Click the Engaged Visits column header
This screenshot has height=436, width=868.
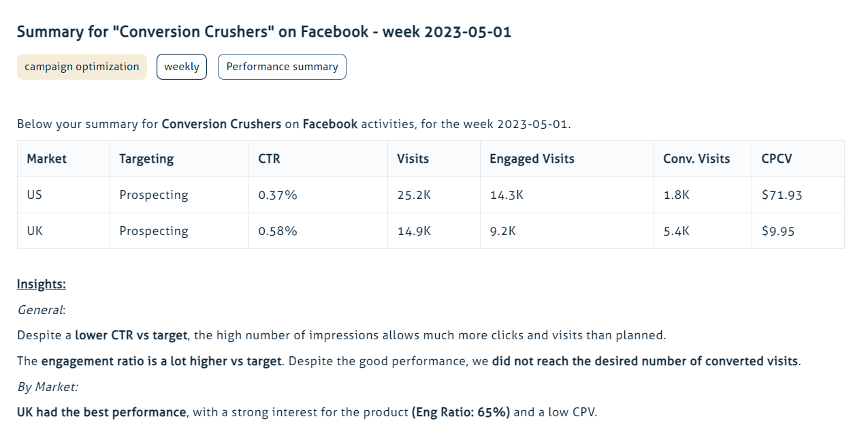pyautogui.click(x=532, y=159)
